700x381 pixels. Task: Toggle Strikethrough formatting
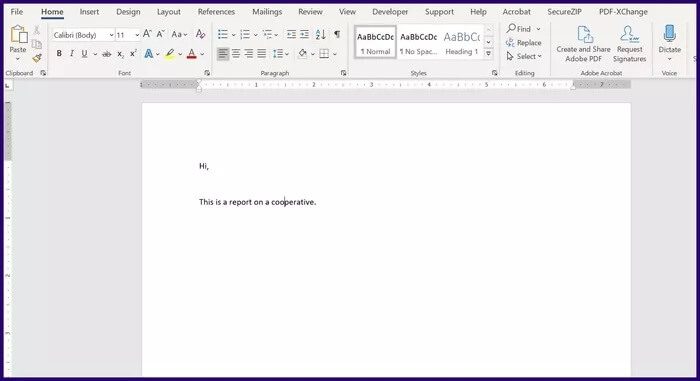tap(106, 54)
